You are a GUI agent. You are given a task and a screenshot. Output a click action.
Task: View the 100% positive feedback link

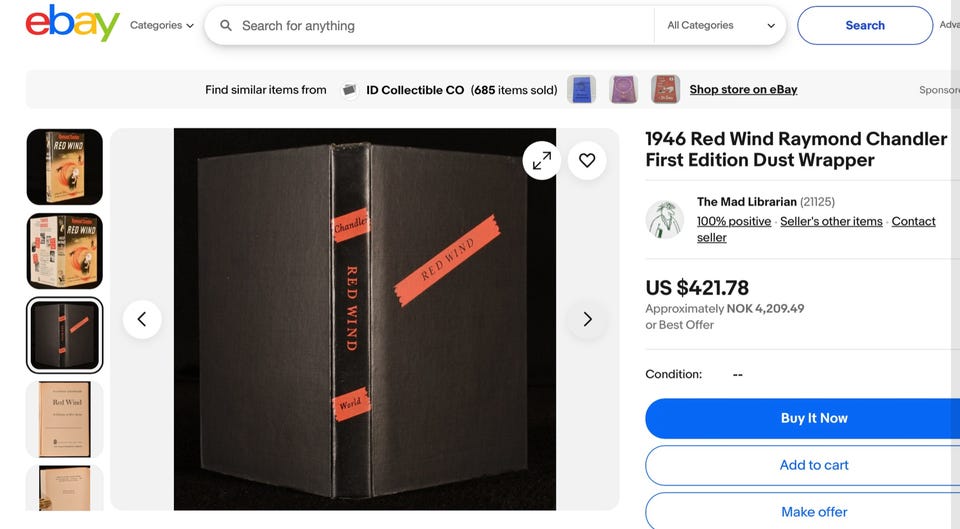click(734, 222)
